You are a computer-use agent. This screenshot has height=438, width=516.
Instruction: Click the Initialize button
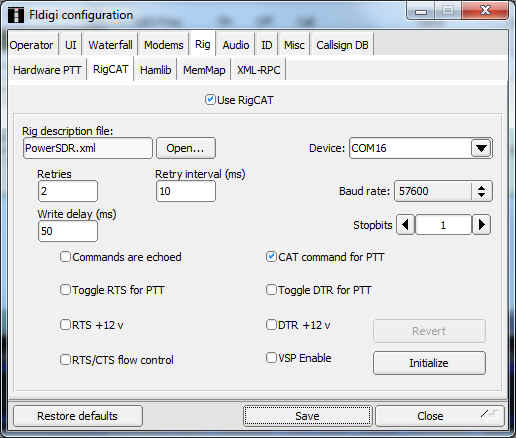tap(429, 363)
